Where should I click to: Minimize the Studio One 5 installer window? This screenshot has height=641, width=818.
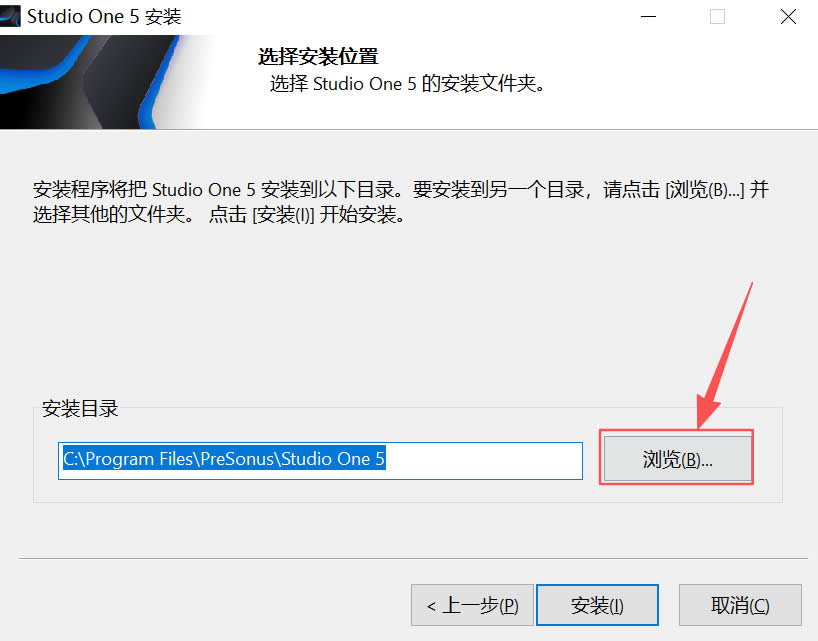tap(648, 17)
